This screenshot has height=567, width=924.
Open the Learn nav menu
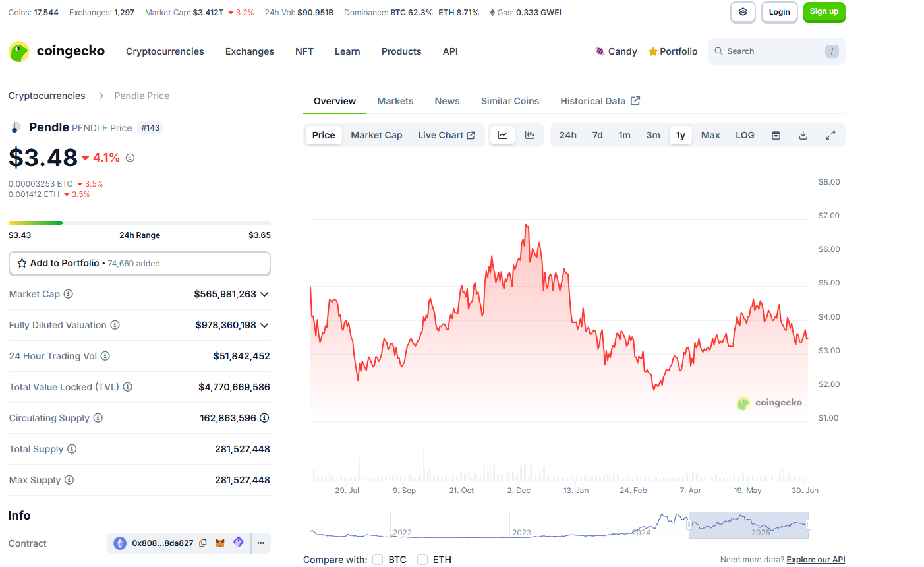click(x=347, y=51)
